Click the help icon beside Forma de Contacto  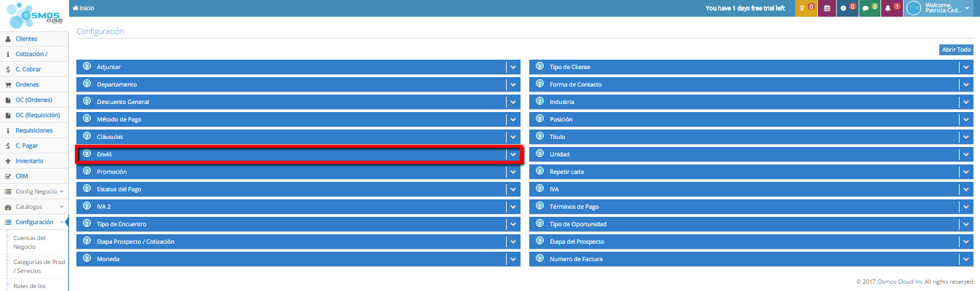point(539,84)
